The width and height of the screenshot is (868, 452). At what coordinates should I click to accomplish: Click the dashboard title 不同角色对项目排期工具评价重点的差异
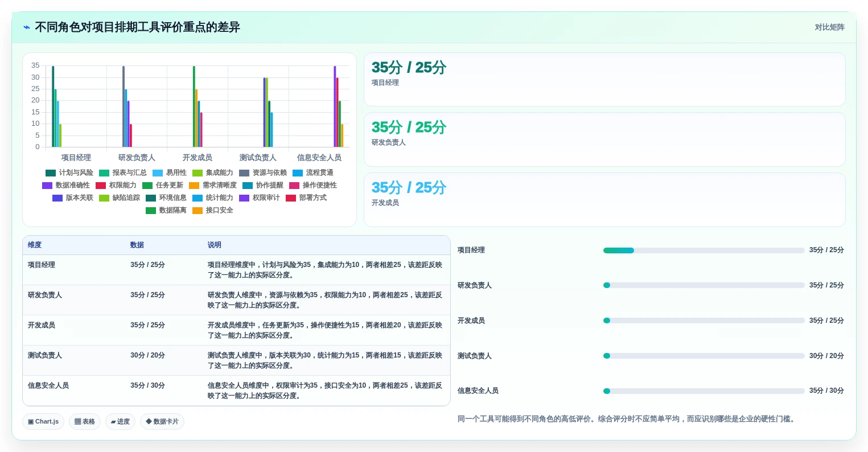point(138,27)
